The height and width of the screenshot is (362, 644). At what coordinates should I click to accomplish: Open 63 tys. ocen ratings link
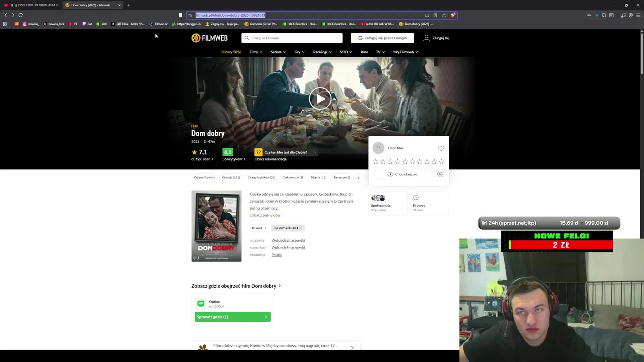click(x=202, y=159)
